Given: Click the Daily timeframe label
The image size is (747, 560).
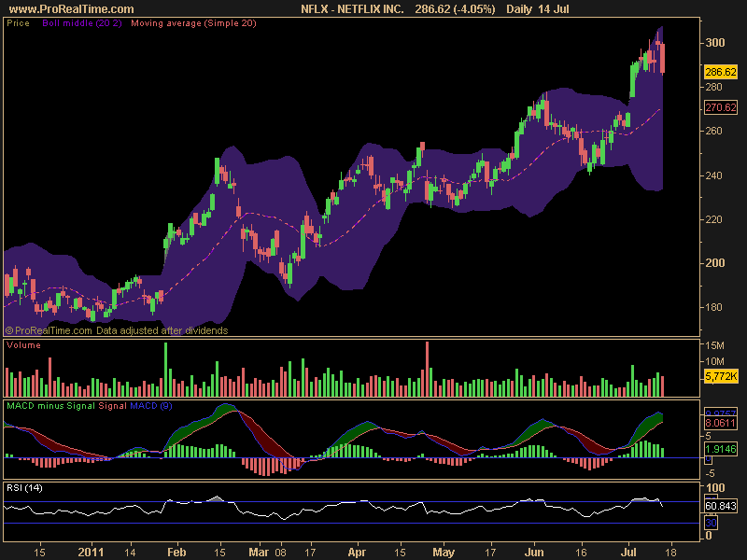Looking at the screenshot, I should pyautogui.click(x=519, y=9).
